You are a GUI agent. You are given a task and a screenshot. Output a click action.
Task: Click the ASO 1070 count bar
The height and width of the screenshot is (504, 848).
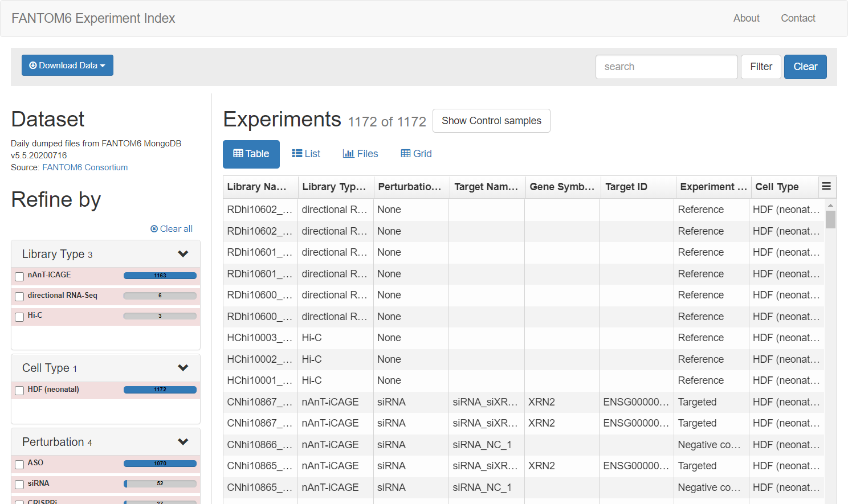(160, 464)
